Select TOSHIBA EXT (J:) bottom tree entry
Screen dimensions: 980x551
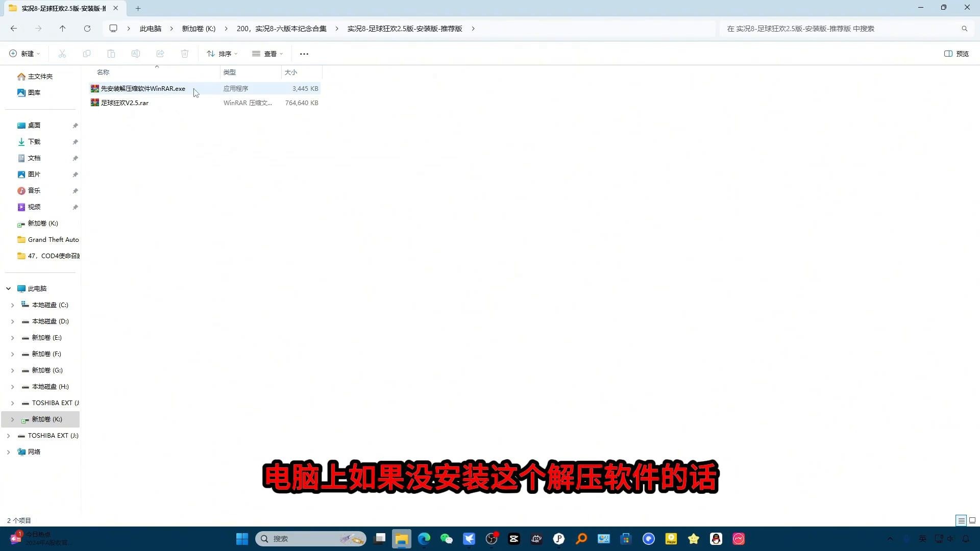click(48, 435)
